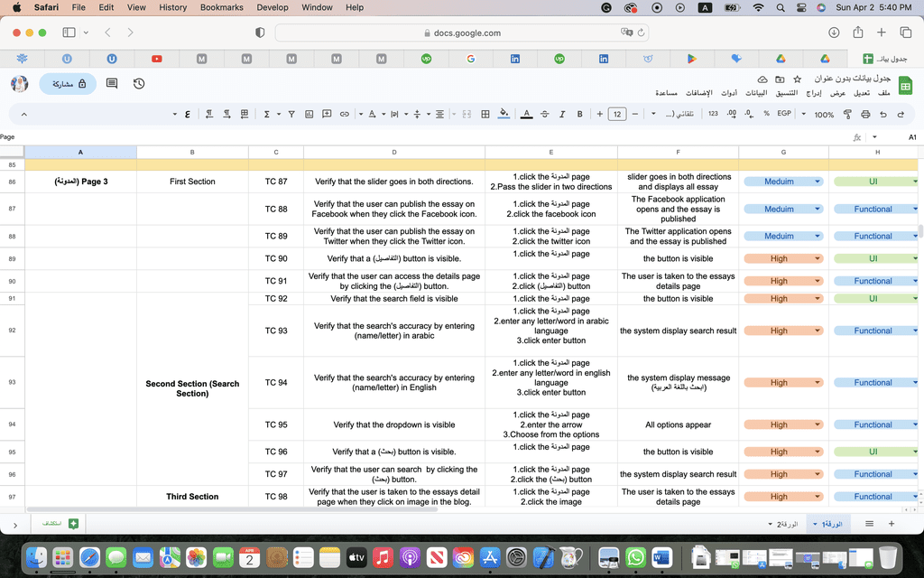Open the 100% zoom dropdown
Viewport: 924px width, 578px height.
coord(819,114)
